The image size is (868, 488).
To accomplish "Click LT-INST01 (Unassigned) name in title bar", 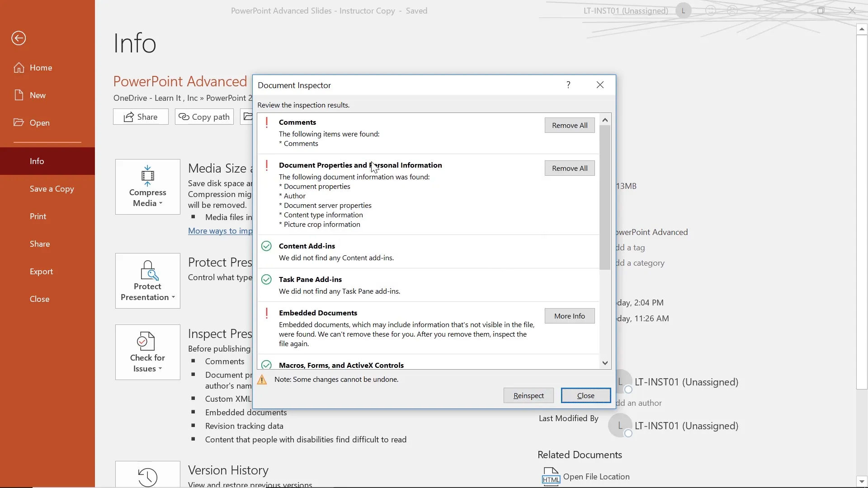I will pos(626,11).
